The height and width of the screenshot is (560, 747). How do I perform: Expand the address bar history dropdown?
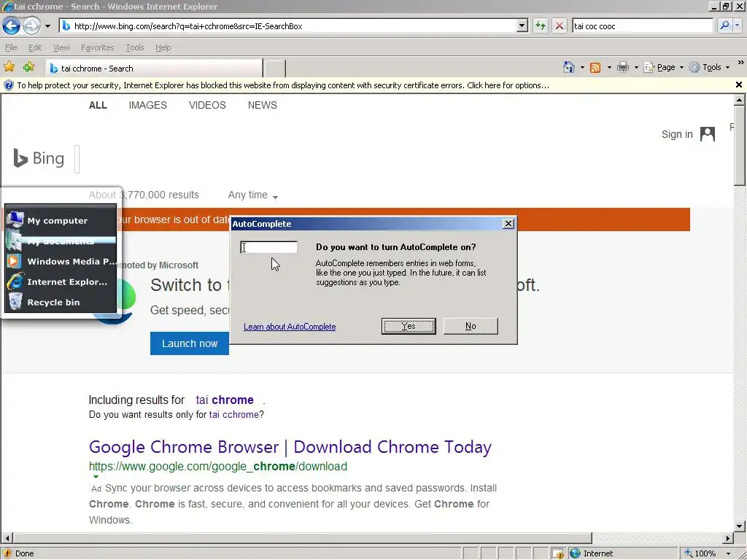[522, 26]
